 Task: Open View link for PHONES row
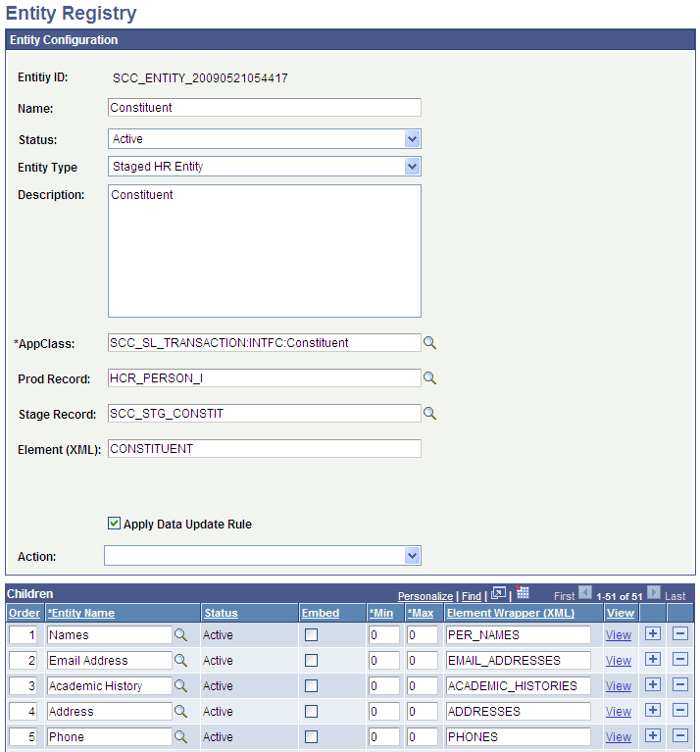[618, 736]
